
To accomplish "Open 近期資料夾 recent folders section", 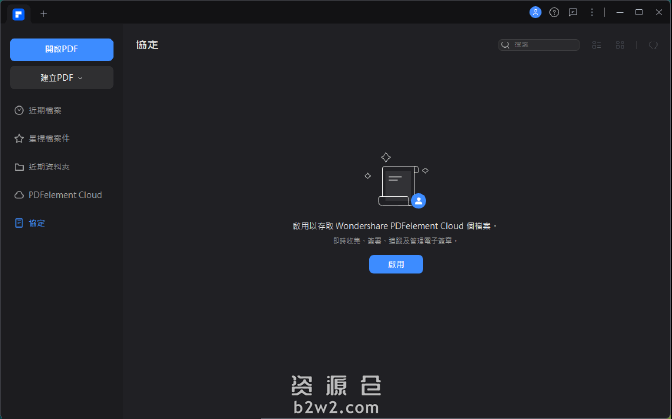I will (x=48, y=167).
